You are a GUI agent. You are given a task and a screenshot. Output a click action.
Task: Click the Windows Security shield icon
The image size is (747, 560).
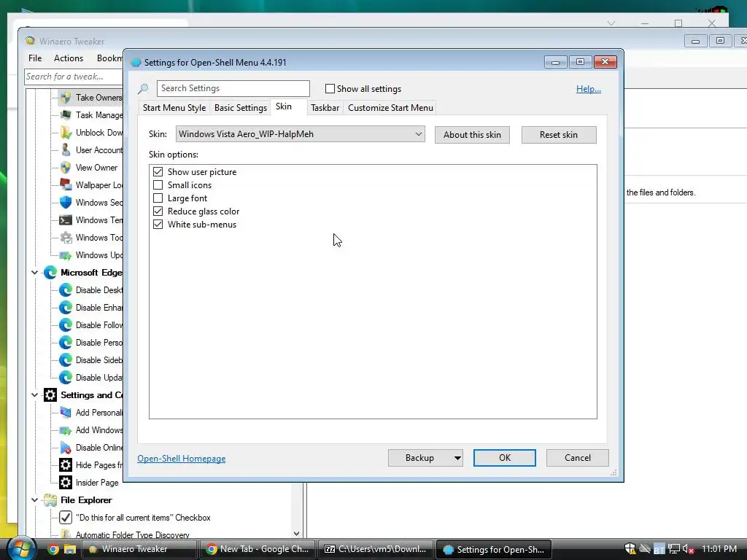[x=66, y=203]
